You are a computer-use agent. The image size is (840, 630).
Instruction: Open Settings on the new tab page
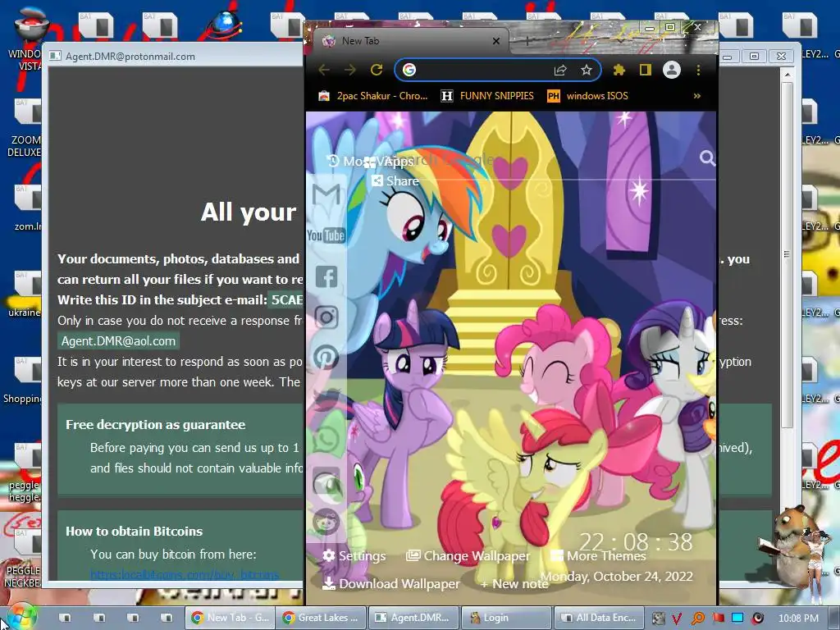354,556
